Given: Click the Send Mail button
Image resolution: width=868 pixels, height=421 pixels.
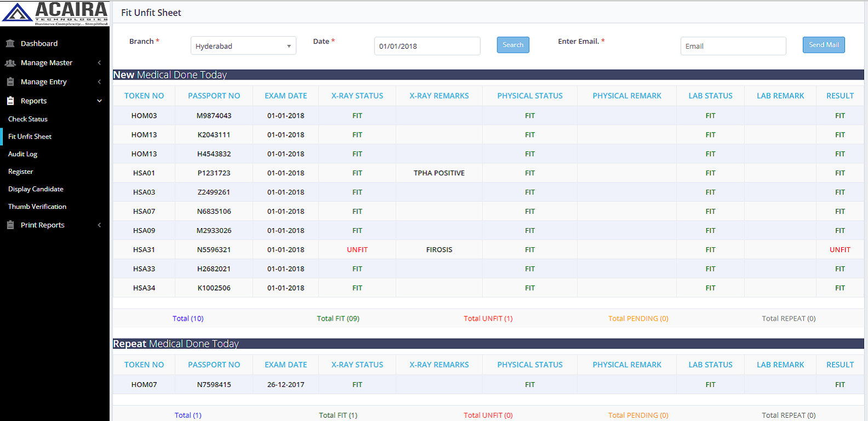Looking at the screenshot, I should pyautogui.click(x=823, y=45).
